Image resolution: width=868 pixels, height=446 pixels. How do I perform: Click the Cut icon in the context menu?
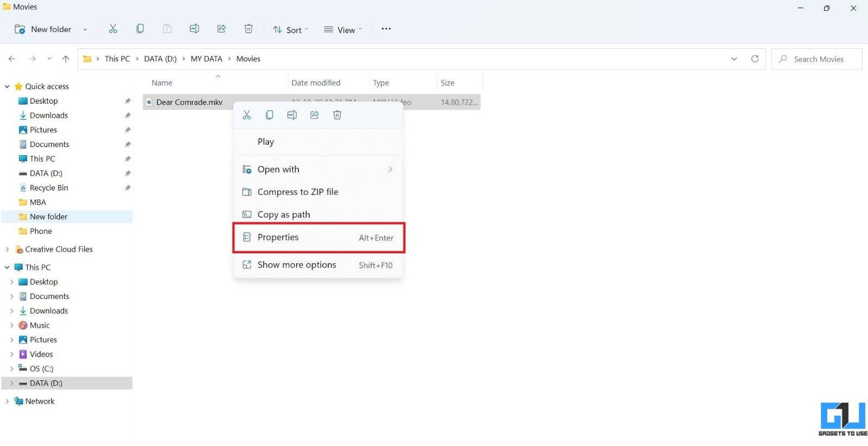coord(247,115)
